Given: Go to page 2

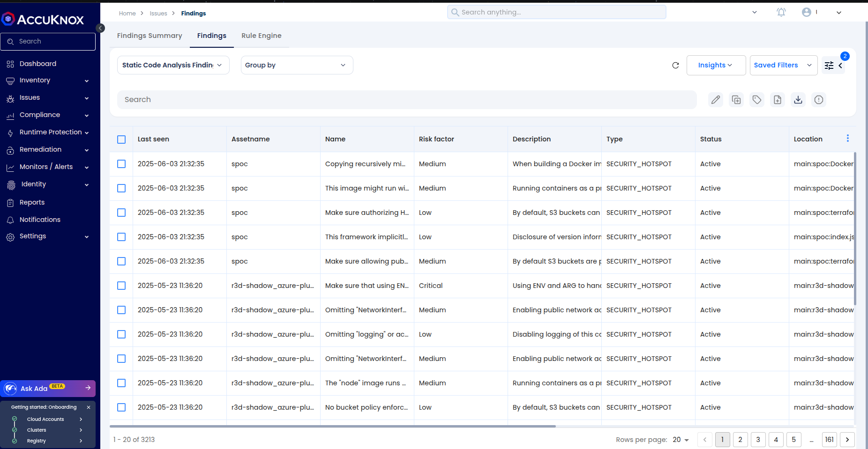Looking at the screenshot, I should click(x=741, y=440).
